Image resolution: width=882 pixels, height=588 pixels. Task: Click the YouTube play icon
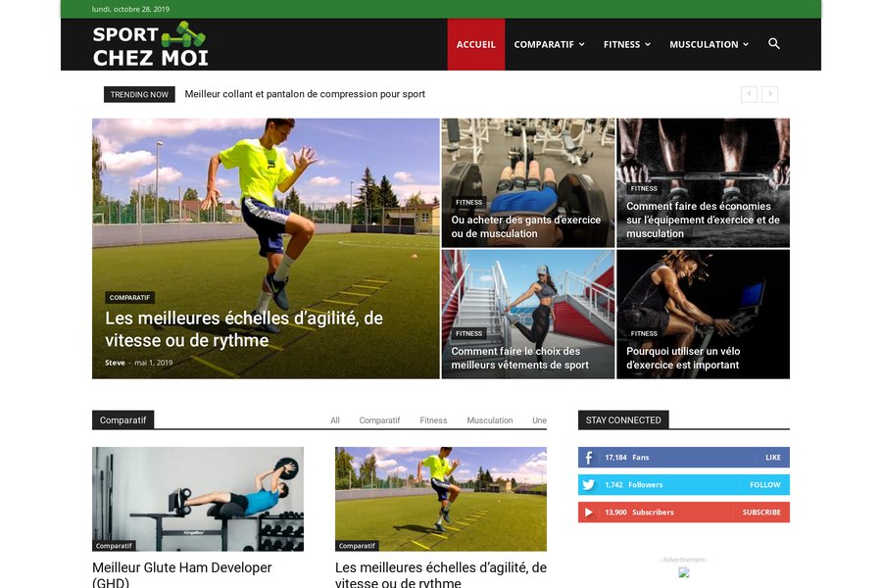pyautogui.click(x=588, y=512)
